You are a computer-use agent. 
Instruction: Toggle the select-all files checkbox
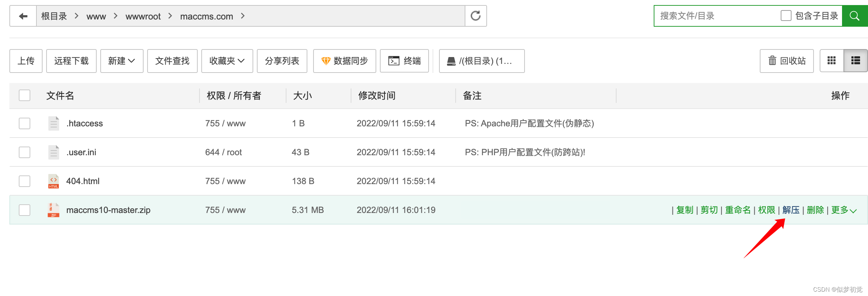[x=25, y=95]
